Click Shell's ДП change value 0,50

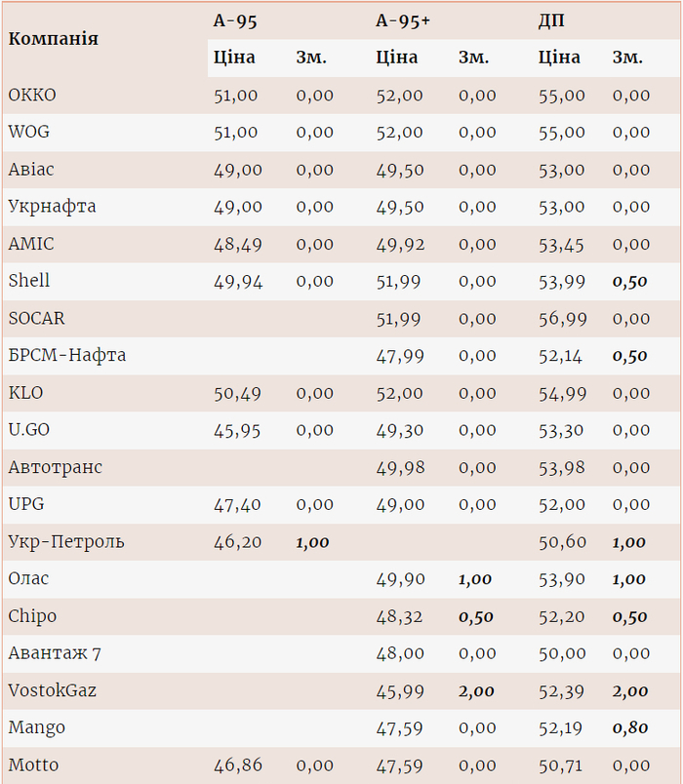pos(630,282)
